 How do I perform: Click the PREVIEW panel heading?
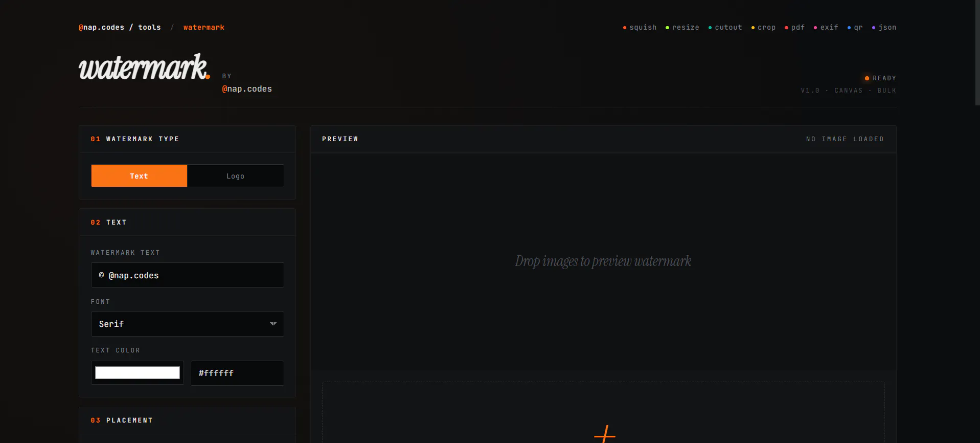coord(340,139)
